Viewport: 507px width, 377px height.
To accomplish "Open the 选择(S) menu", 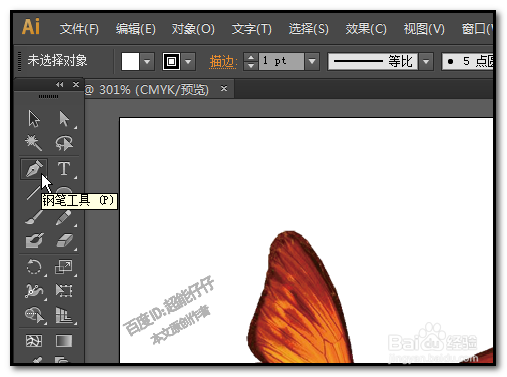I will point(309,29).
